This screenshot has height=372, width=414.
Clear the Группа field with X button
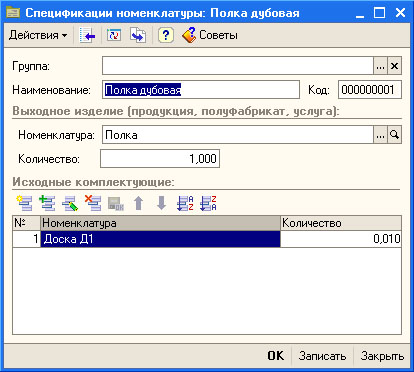394,66
